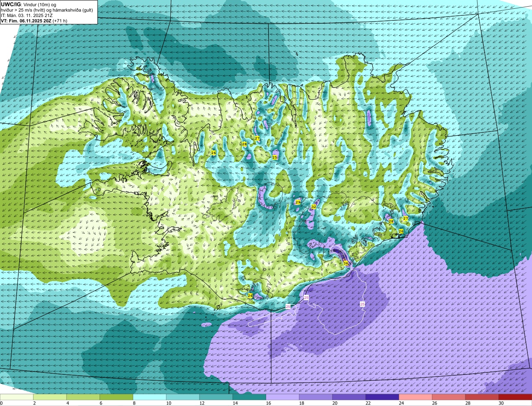Select the 20–22 m/s purple legend swatch
The height and width of the screenshot is (406, 532).
(x=349, y=397)
